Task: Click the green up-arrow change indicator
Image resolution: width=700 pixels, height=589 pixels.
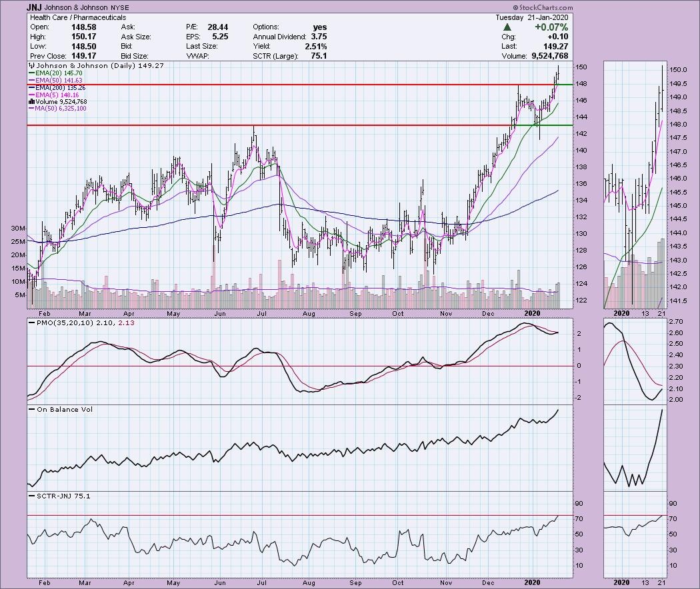Action: [x=507, y=27]
